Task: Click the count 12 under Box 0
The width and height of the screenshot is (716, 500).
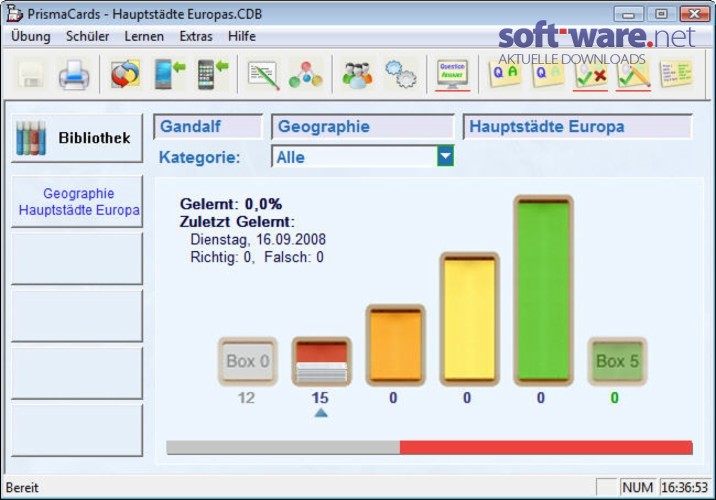Action: 246,398
